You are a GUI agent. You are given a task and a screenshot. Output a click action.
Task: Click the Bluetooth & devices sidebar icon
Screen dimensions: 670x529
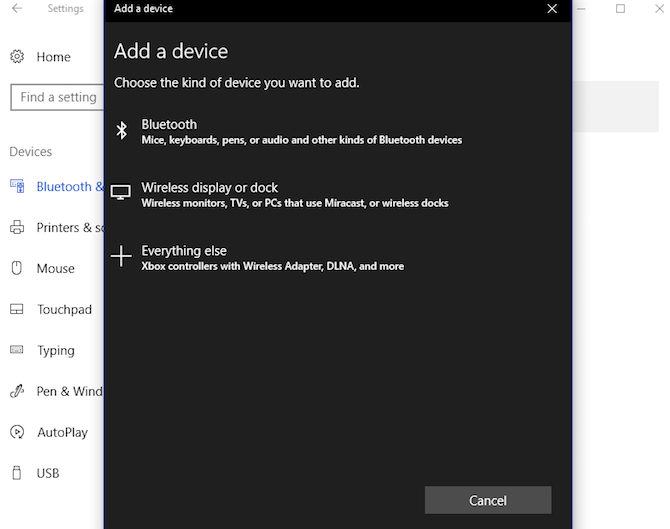[x=17, y=186]
